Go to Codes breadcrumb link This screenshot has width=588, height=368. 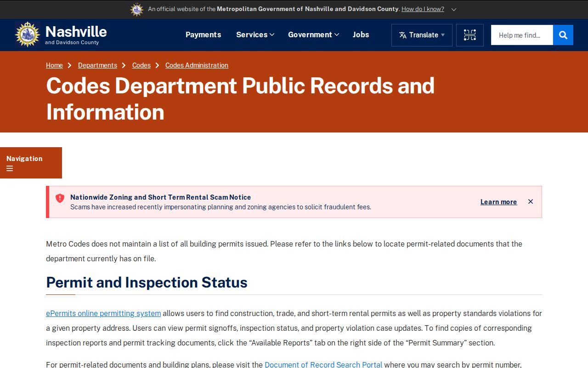141,65
